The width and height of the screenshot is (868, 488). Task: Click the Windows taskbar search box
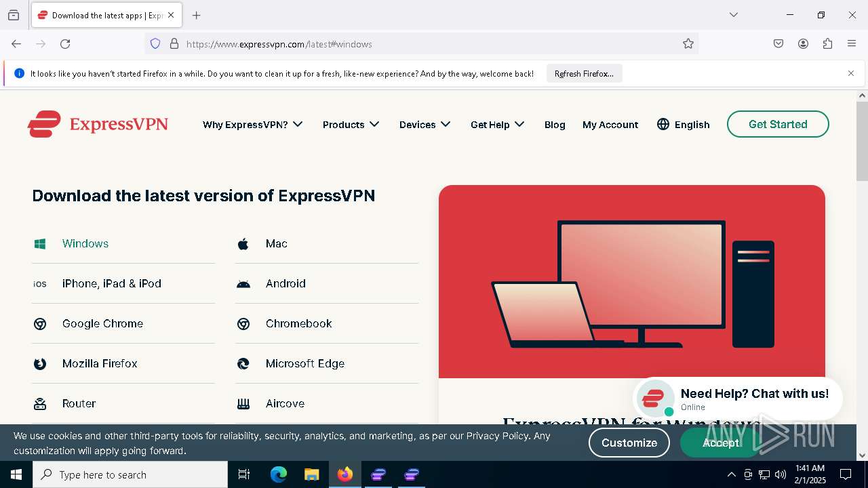130,475
